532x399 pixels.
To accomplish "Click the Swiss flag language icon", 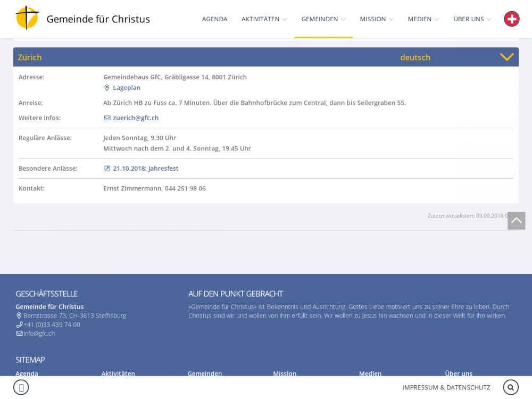I will pos(511,19).
